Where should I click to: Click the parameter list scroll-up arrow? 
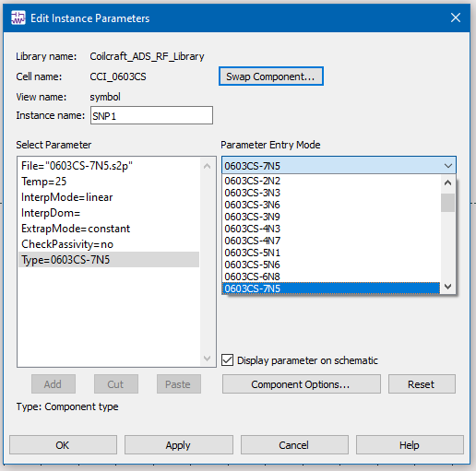[x=208, y=166]
